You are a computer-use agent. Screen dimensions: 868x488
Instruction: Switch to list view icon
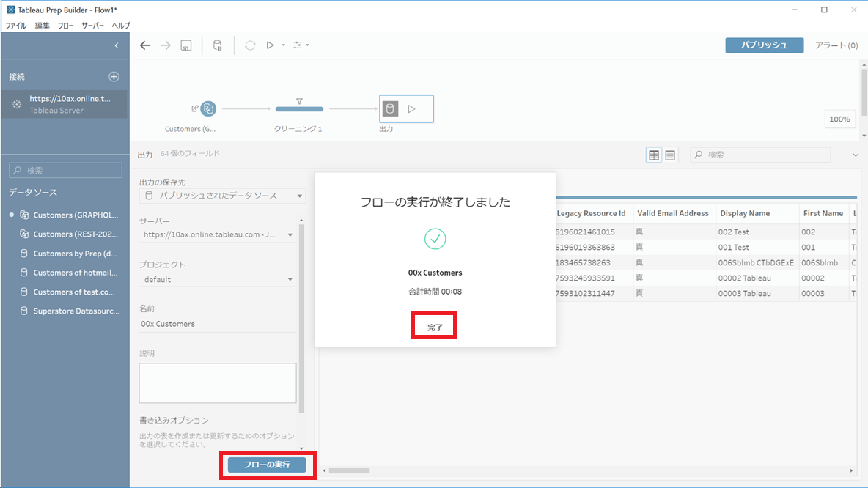click(670, 155)
